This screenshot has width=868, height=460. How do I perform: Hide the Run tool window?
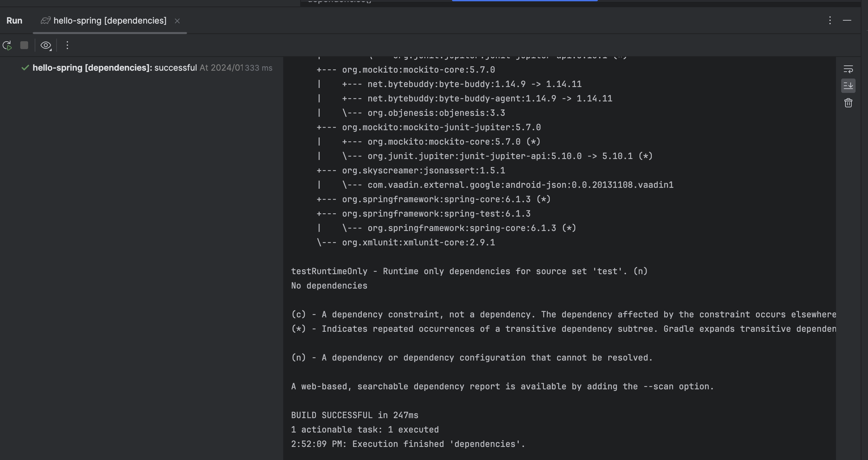pos(847,21)
